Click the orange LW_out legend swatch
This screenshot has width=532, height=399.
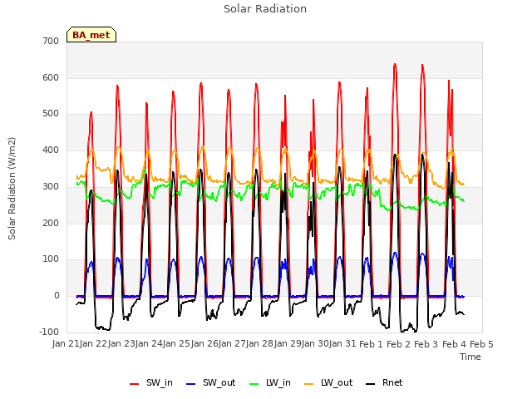click(x=309, y=384)
